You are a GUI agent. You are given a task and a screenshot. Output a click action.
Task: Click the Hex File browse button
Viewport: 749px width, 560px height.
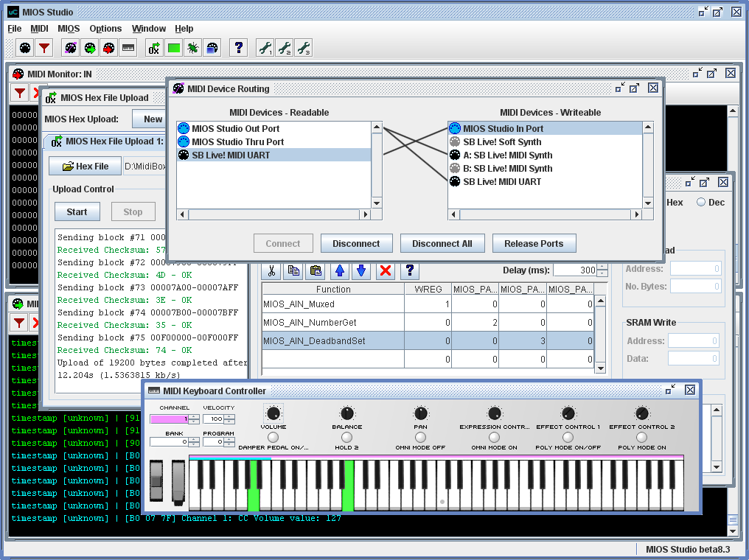[85, 166]
